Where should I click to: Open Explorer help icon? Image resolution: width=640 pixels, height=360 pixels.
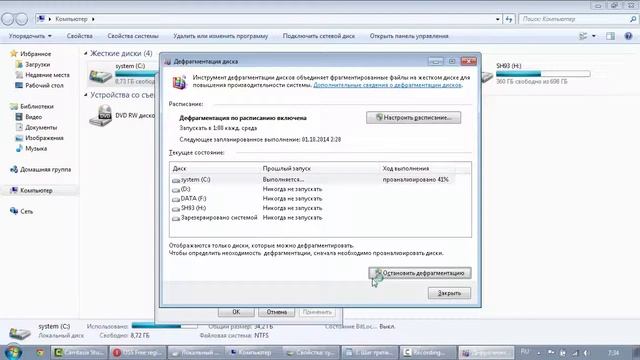tap(628, 36)
